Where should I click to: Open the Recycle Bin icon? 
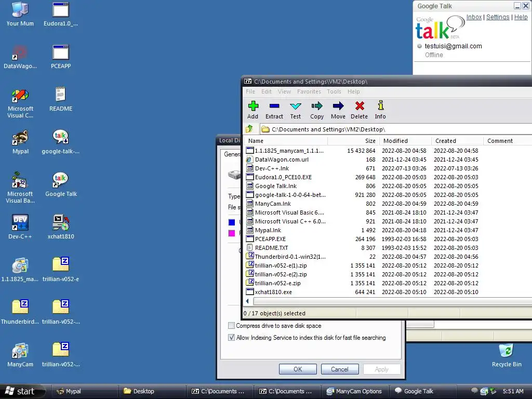click(507, 355)
